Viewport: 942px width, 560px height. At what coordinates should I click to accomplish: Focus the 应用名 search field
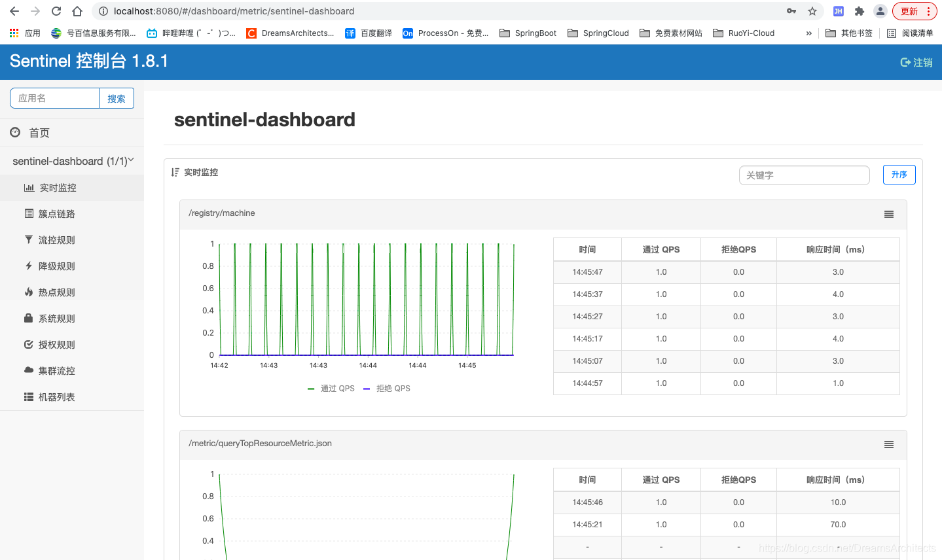[x=54, y=98]
